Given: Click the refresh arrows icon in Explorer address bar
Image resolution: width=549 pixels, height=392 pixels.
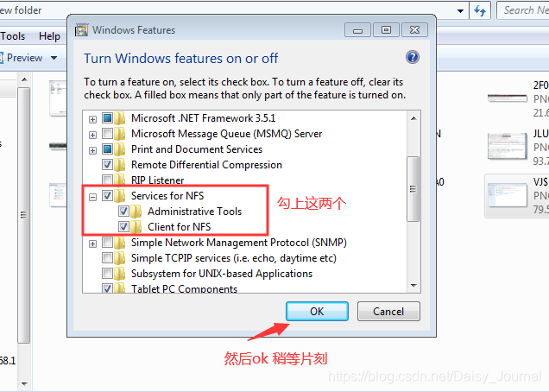Looking at the screenshot, I should 480,10.
